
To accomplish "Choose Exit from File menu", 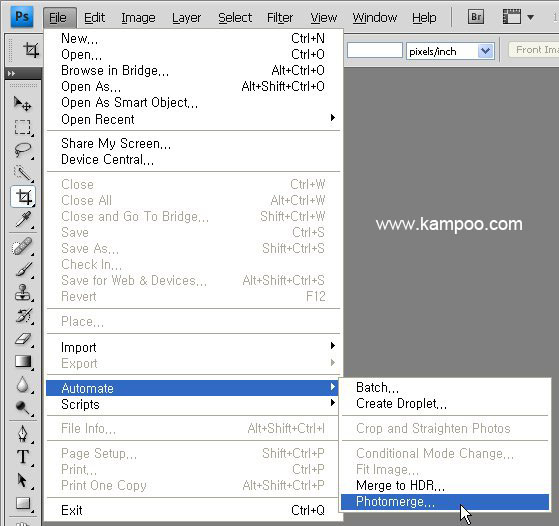I will click(x=193, y=510).
